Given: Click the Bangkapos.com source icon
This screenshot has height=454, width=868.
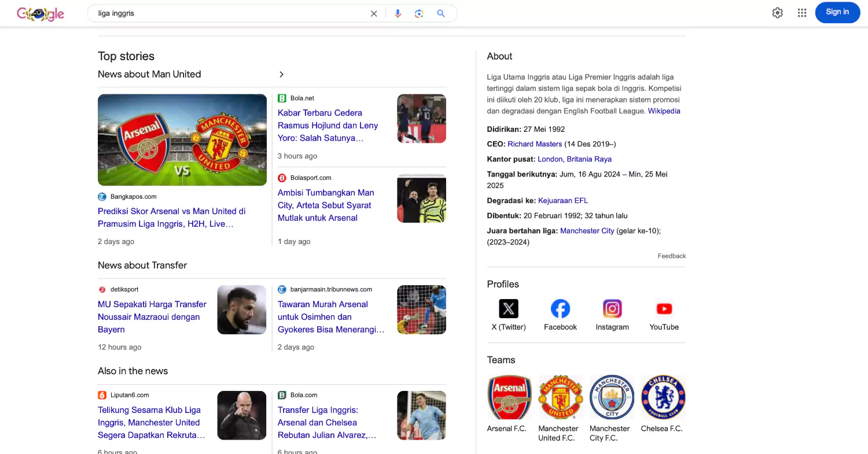Looking at the screenshot, I should (102, 197).
